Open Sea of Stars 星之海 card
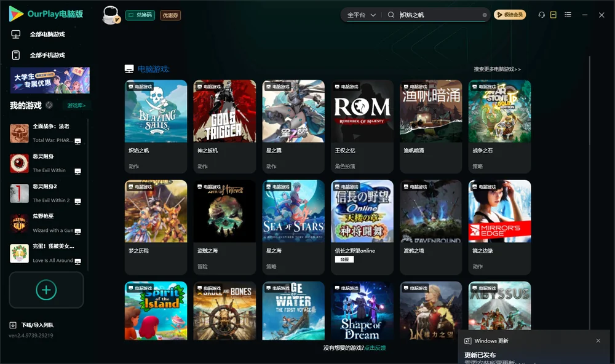The image size is (615, 364). [x=293, y=227]
